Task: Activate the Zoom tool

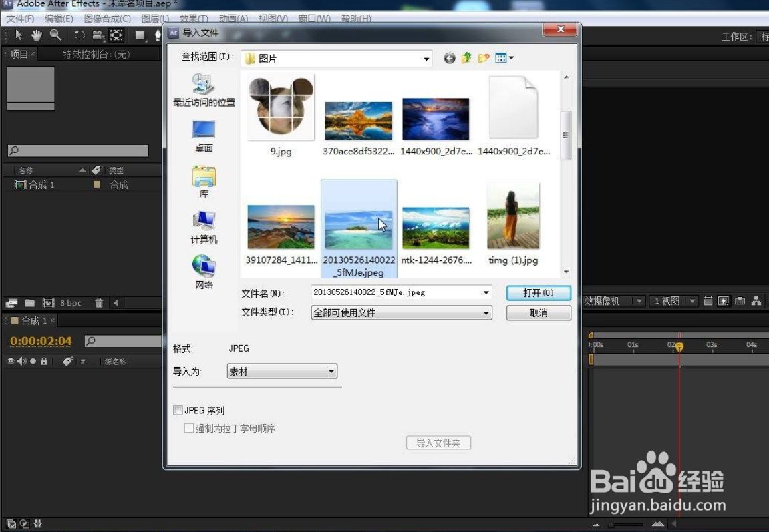Action: (x=55, y=35)
